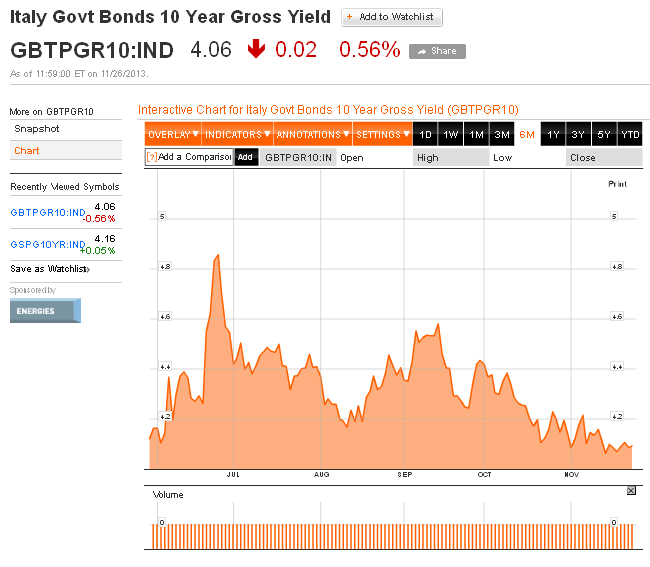650x567 pixels.
Task: Expand the INDICATORS dropdown menu
Action: coord(238,134)
